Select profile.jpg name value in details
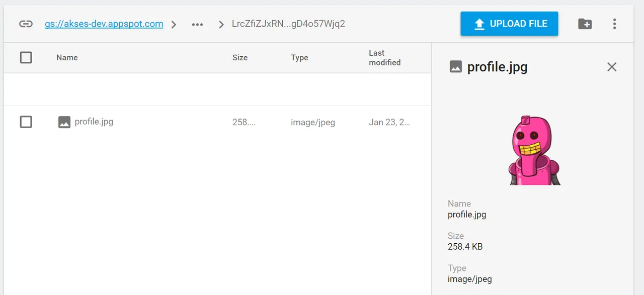The width and height of the screenshot is (644, 295). (467, 215)
